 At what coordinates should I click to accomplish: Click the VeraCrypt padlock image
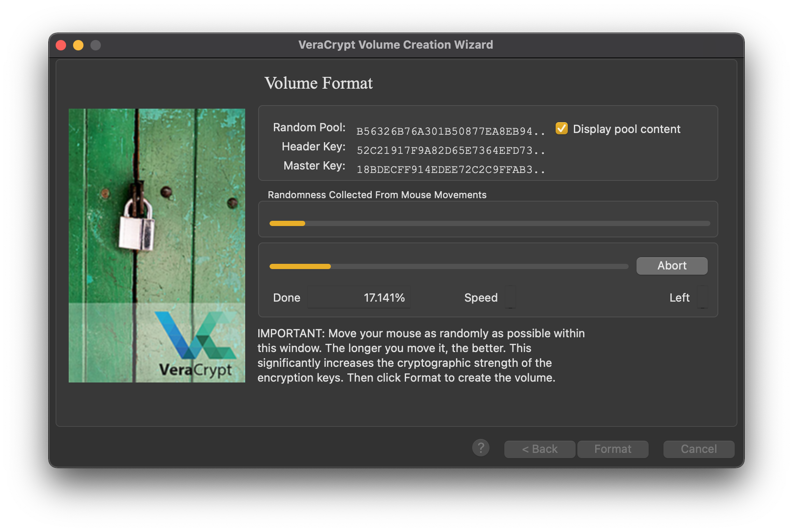coord(157,246)
